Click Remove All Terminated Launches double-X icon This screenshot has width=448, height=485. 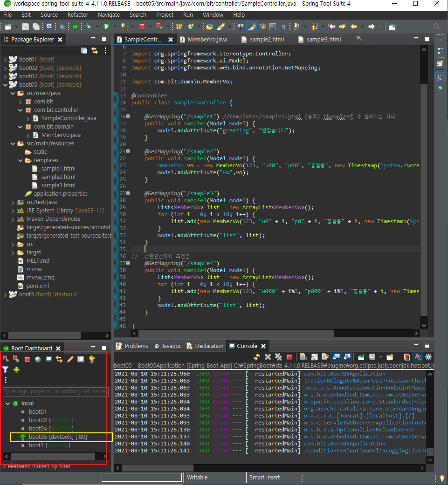click(x=278, y=357)
